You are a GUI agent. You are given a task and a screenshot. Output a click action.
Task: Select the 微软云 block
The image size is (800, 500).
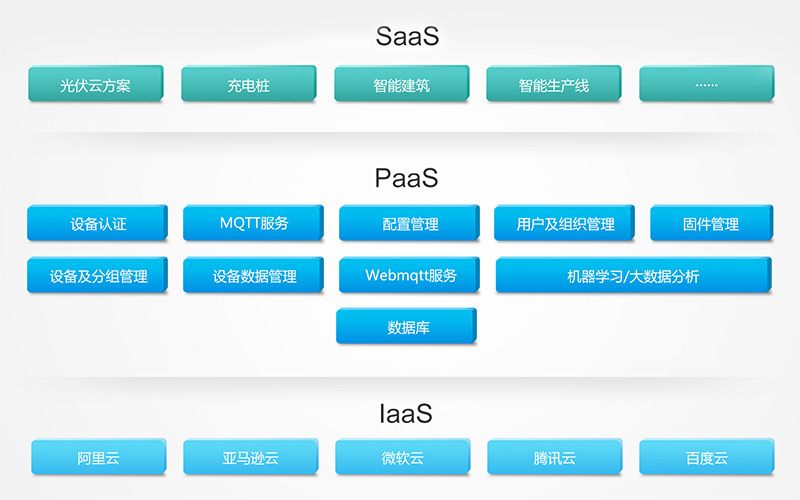(x=402, y=458)
